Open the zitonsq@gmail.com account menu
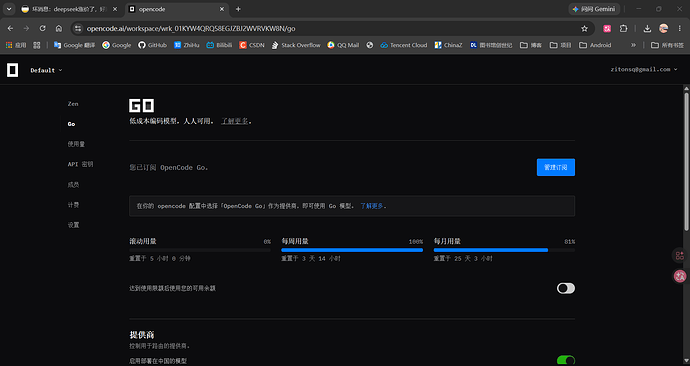This screenshot has width=690, height=366. [x=643, y=70]
